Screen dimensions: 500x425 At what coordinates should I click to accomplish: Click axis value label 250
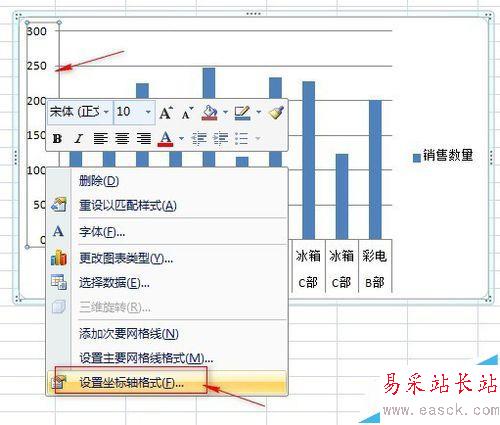click(37, 66)
